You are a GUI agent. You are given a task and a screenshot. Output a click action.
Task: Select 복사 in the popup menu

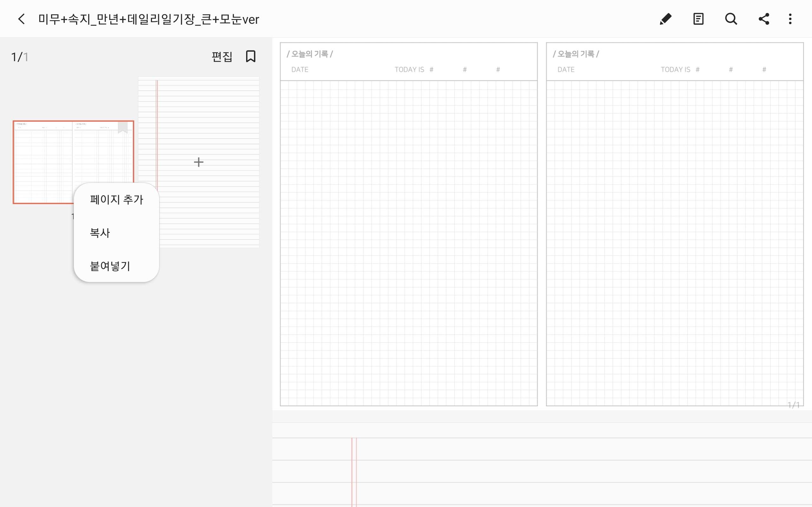[100, 233]
